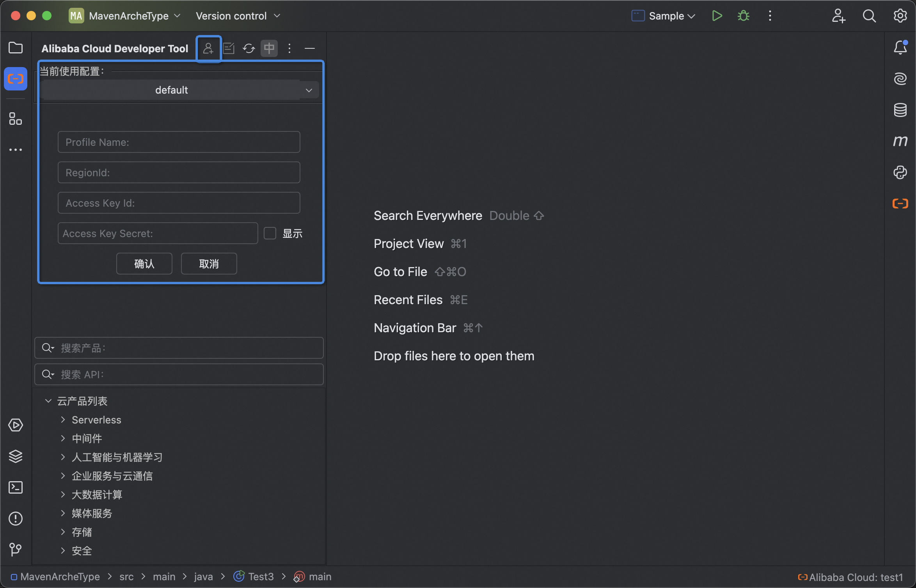This screenshot has width=916, height=588.
Task: Open the Structure tool window
Action: tap(16, 119)
